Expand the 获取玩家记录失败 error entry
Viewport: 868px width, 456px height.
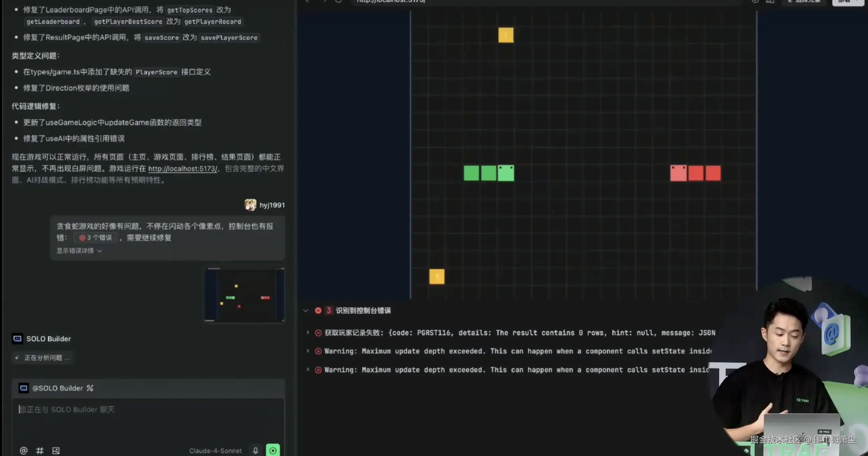click(x=308, y=332)
